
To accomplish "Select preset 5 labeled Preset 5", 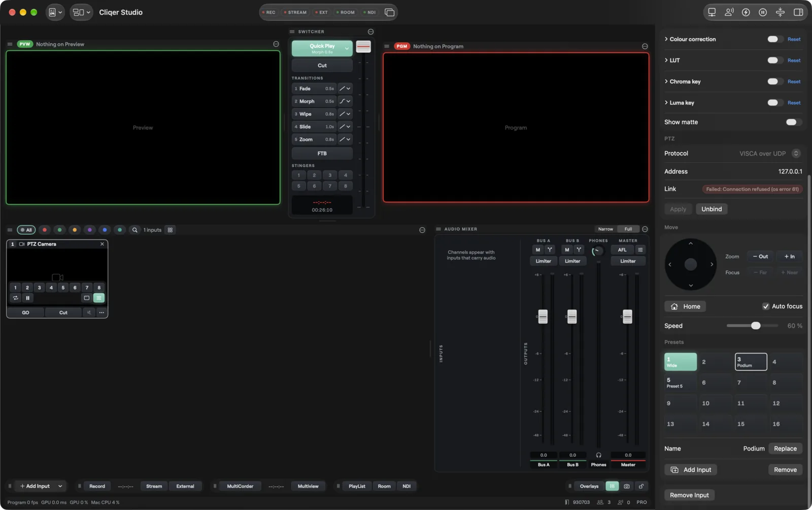I will click(x=681, y=382).
